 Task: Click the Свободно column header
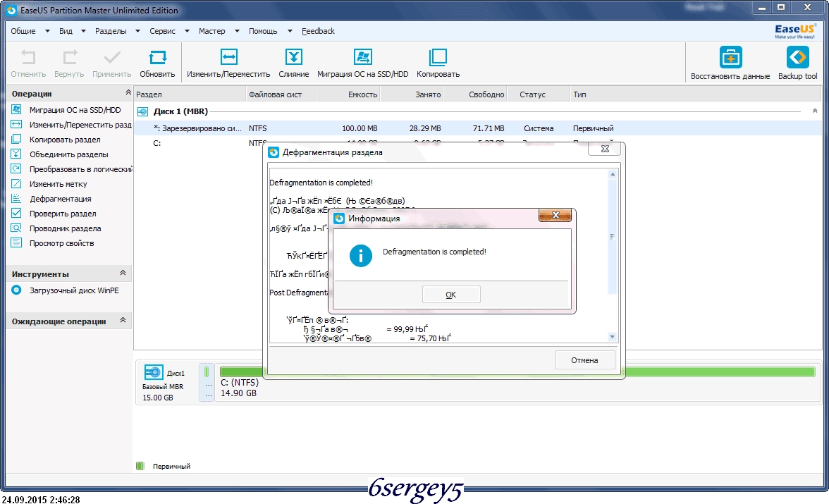click(x=476, y=94)
